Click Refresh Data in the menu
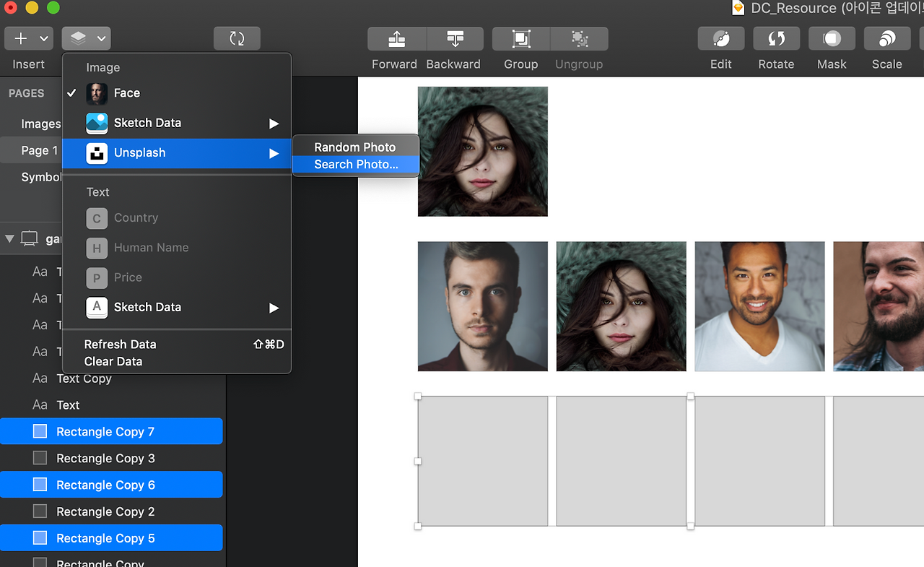Screen dimensions: 924x567 [x=120, y=345]
